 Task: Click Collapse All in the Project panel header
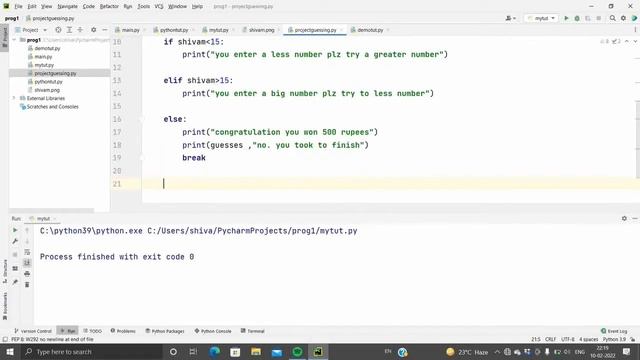(x=80, y=30)
